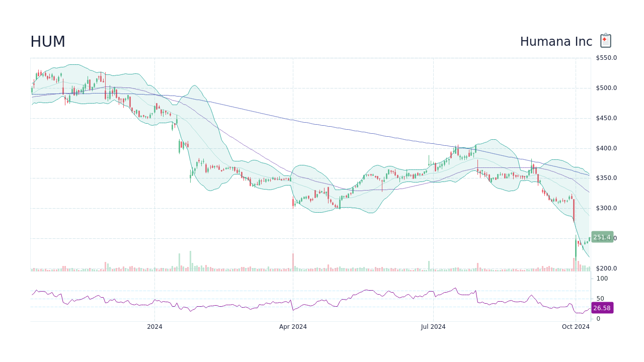Click the Jul 2024 date label

433,327
